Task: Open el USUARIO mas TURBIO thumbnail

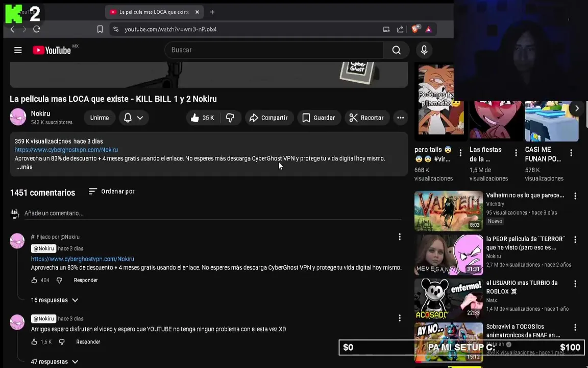Action: coord(449,299)
